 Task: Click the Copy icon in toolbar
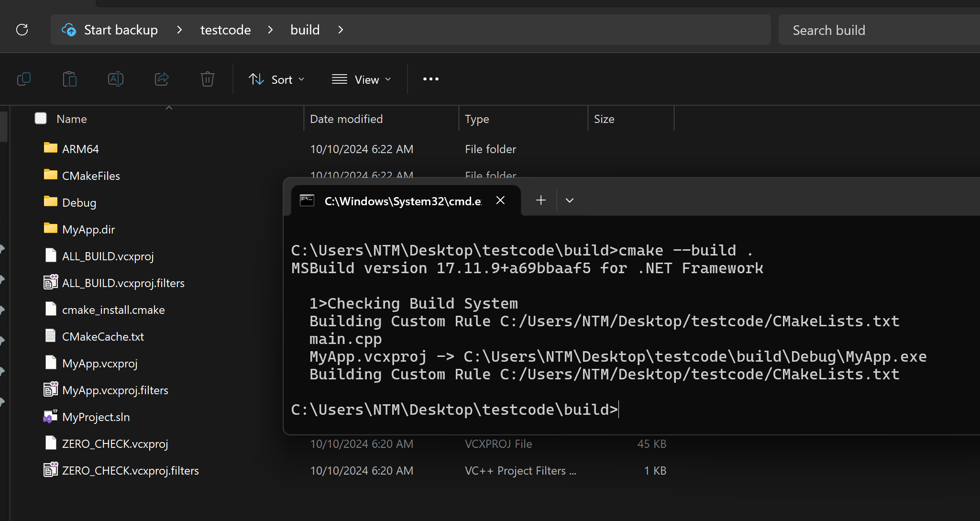(24, 79)
